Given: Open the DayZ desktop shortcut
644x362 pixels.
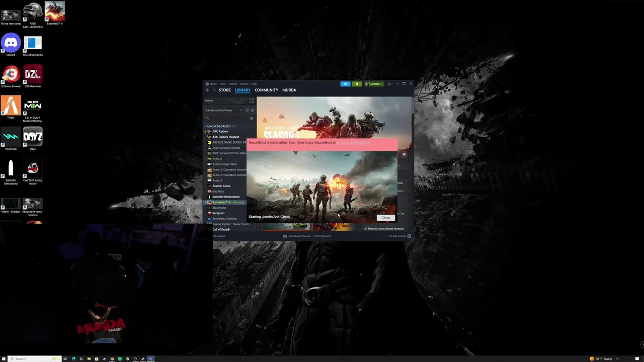Looking at the screenshot, I should coord(33,139).
